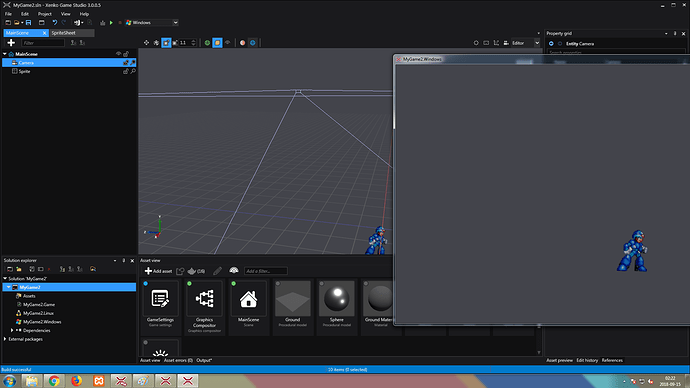Click the asset view eye options icon
This screenshot has height=388, width=690.
click(234, 271)
